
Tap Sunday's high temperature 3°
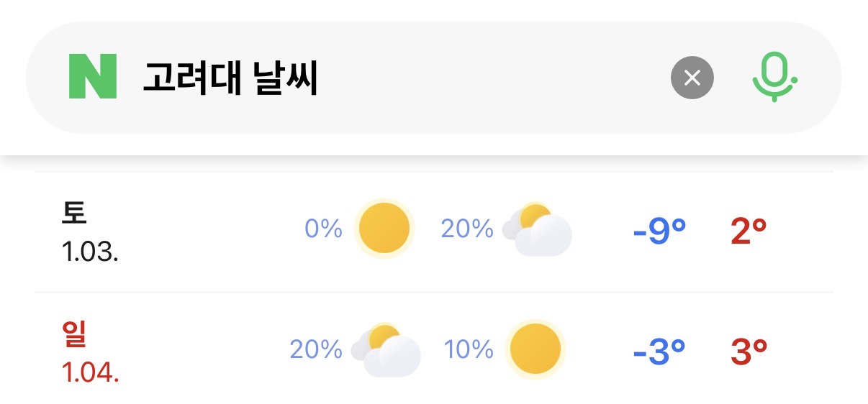(x=749, y=352)
